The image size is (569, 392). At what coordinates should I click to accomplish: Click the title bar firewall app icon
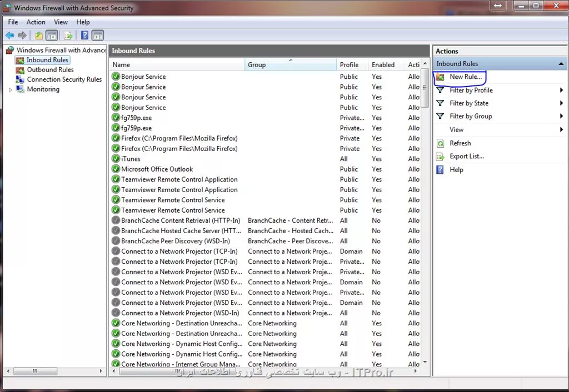[7, 8]
